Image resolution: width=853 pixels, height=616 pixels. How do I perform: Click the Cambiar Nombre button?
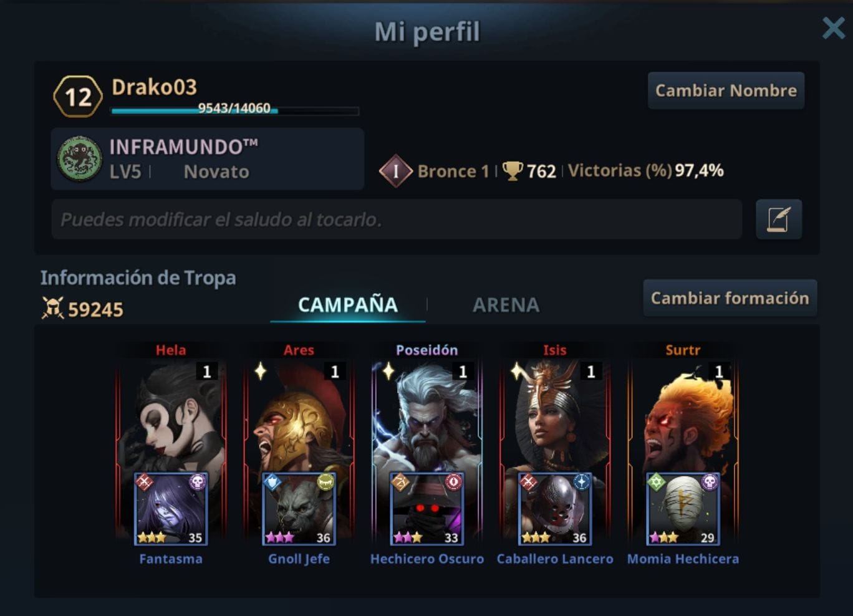(x=726, y=90)
